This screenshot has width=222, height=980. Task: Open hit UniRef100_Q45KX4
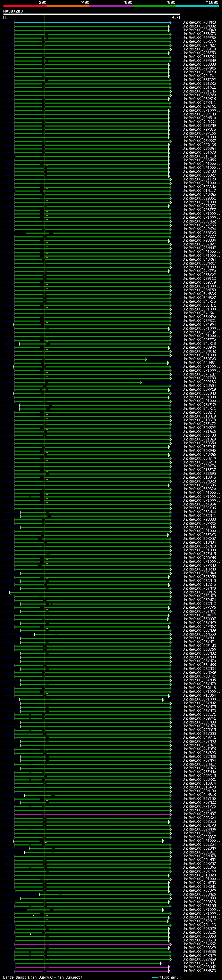click(199, 122)
